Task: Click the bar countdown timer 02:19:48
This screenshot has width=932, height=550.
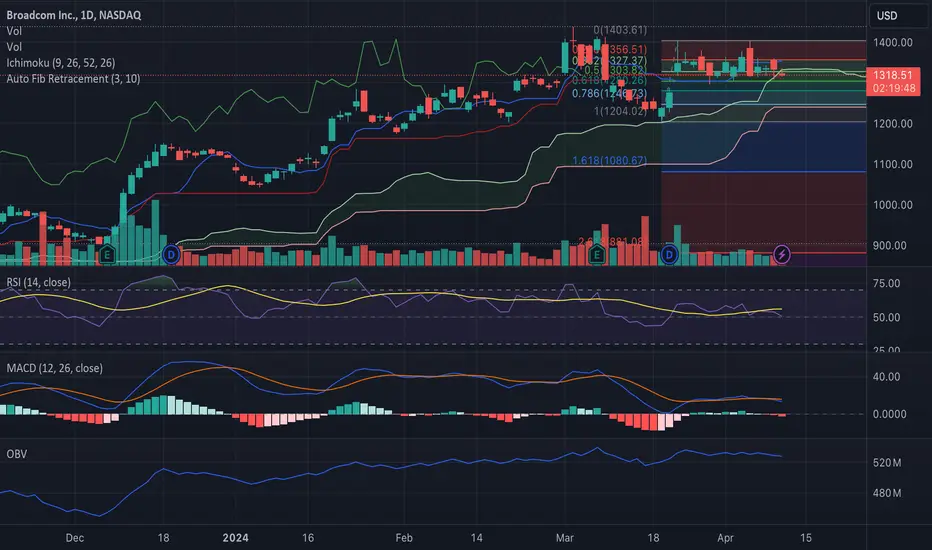Action: 894,89
